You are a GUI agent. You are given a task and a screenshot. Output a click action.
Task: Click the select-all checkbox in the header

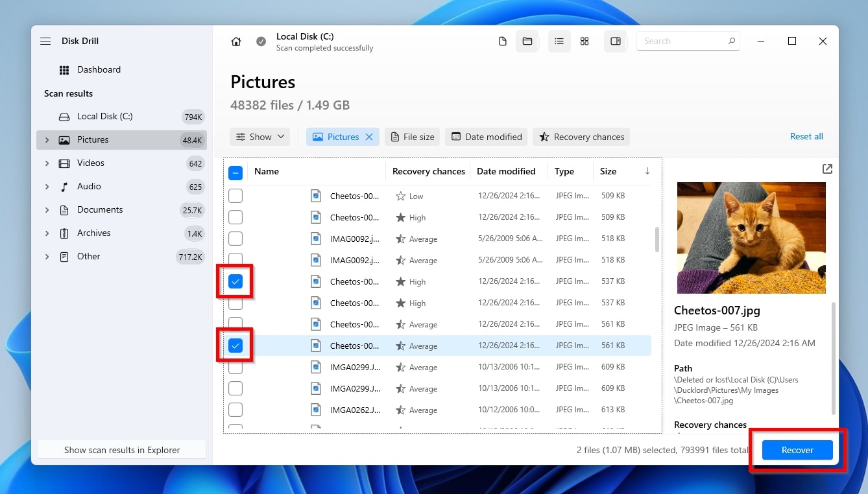235,172
